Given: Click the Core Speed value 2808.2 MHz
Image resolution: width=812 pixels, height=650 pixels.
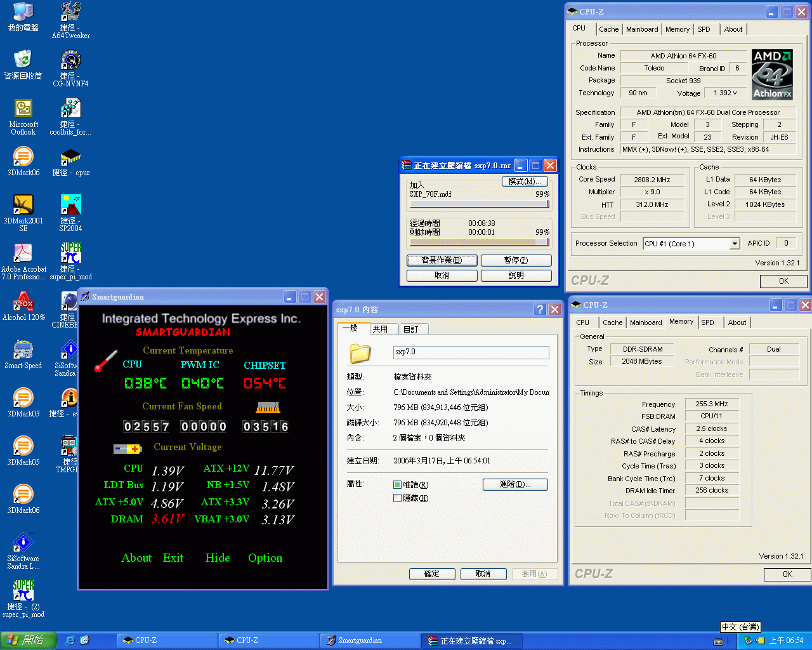Looking at the screenshot, I should pyautogui.click(x=652, y=180).
